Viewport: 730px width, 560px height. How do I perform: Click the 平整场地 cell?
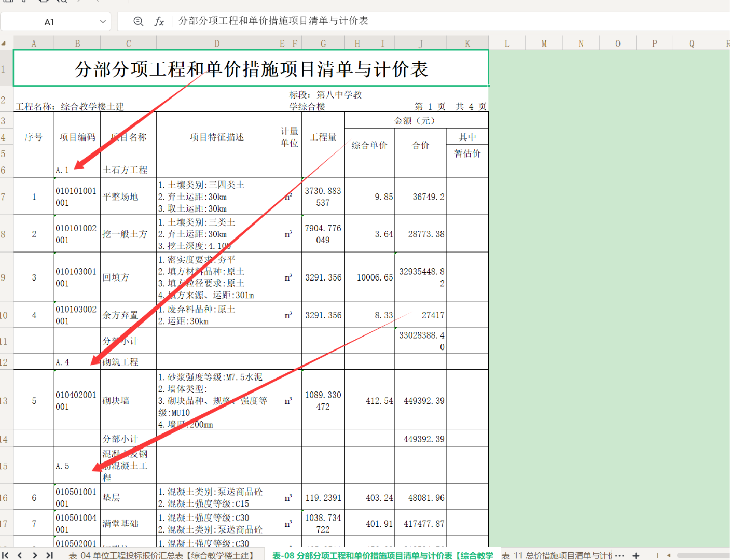tap(128, 197)
